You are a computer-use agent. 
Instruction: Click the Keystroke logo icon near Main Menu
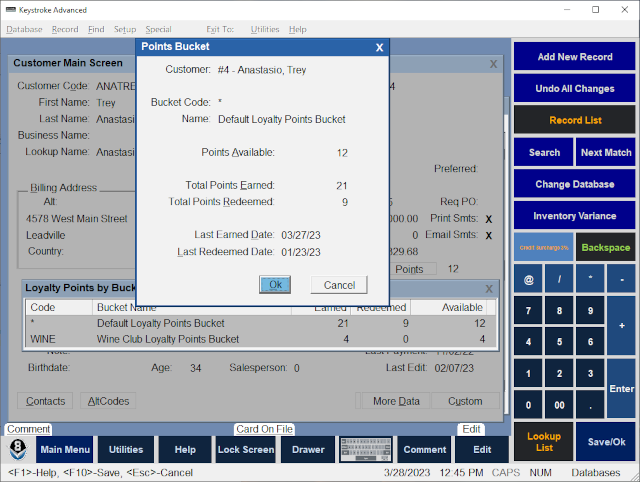pos(18,449)
